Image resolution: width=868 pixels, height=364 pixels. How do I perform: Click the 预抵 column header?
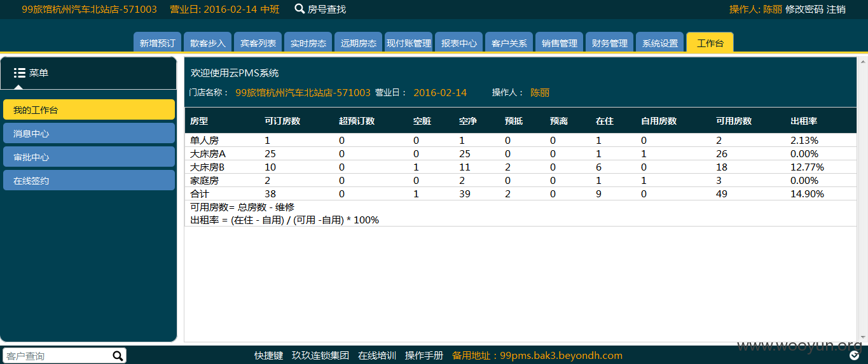[514, 120]
